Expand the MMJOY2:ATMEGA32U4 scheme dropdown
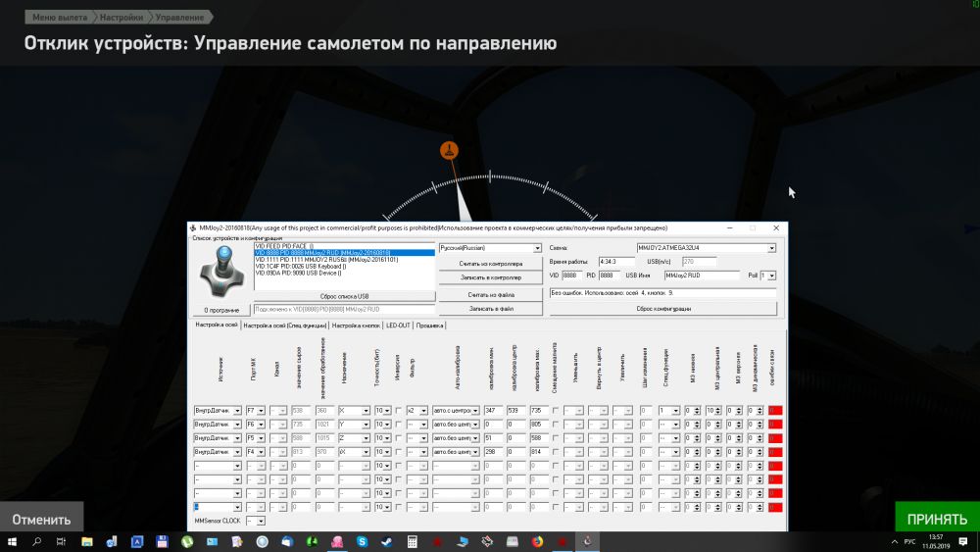The width and height of the screenshot is (980, 552). (706, 248)
